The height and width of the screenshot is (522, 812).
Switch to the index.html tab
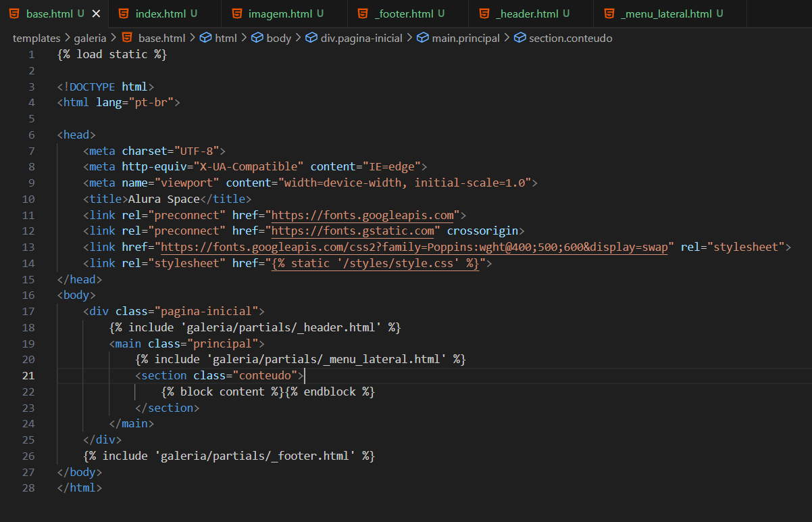pyautogui.click(x=165, y=14)
